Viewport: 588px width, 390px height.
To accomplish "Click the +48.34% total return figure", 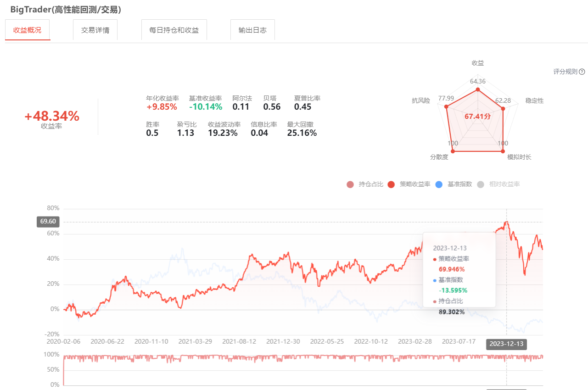I will pyautogui.click(x=52, y=117).
